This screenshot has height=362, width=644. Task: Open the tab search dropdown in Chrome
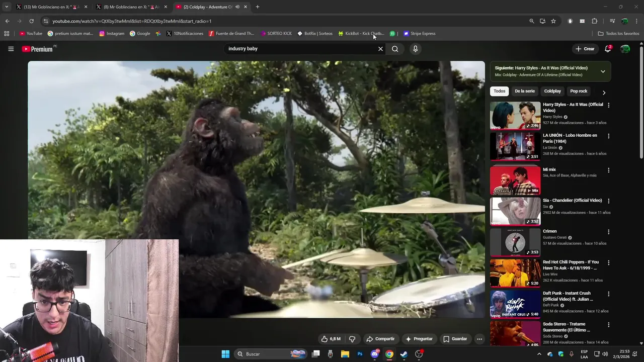point(7,7)
